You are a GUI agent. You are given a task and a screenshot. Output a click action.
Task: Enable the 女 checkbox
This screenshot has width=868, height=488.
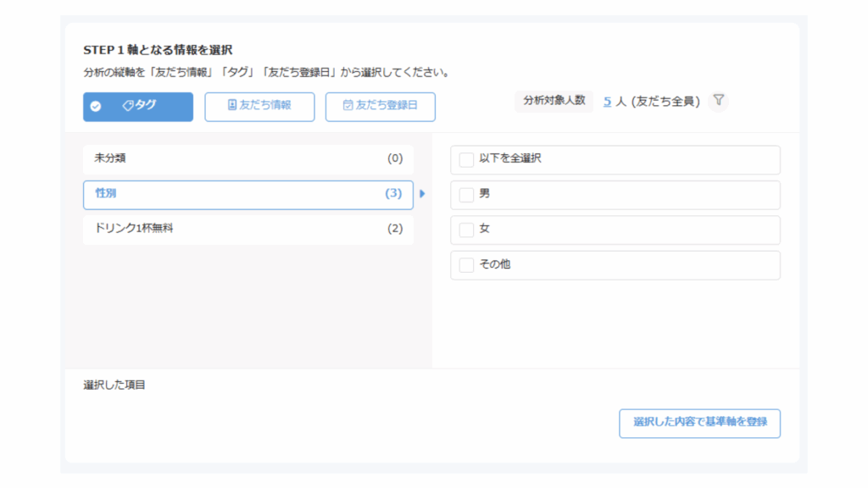tap(466, 230)
